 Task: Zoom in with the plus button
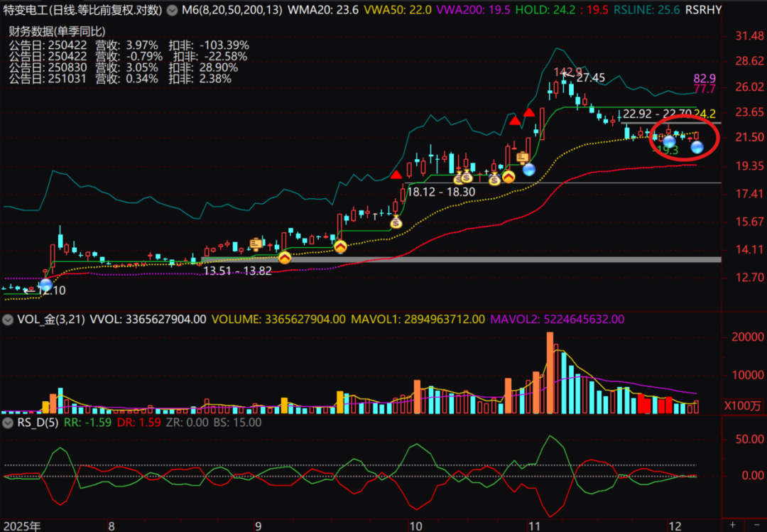point(732,525)
